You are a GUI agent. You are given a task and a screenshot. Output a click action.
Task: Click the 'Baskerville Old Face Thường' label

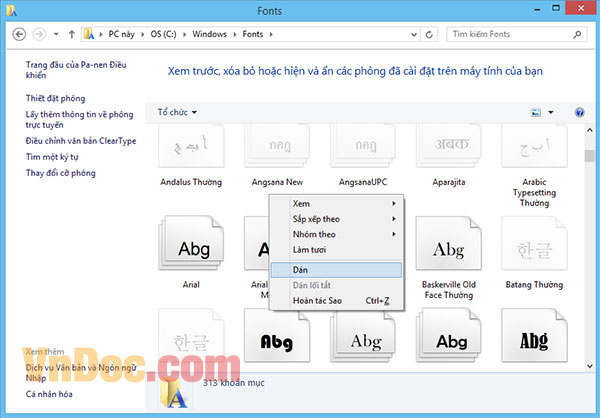pos(449,290)
